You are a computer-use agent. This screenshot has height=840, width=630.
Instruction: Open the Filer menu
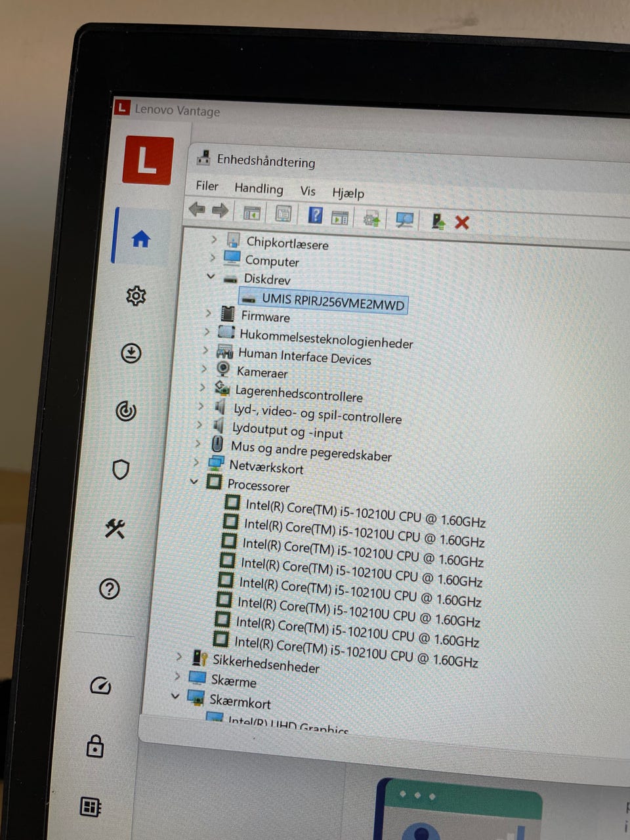coord(207,186)
